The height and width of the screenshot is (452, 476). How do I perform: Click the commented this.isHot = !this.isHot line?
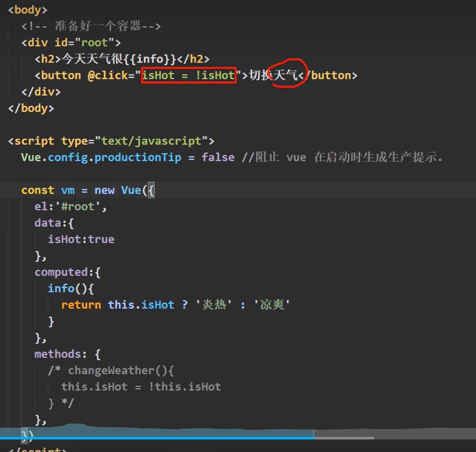141,387
